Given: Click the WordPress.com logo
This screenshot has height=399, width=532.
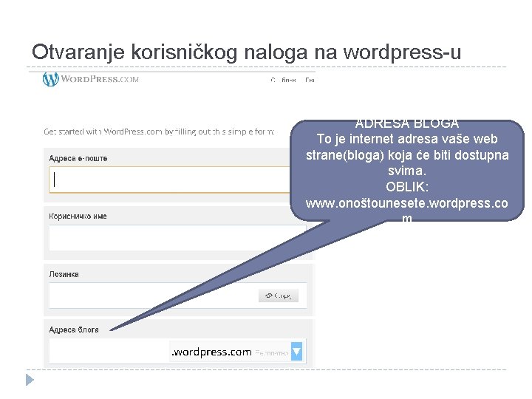Looking at the screenshot, I should click(x=91, y=79).
